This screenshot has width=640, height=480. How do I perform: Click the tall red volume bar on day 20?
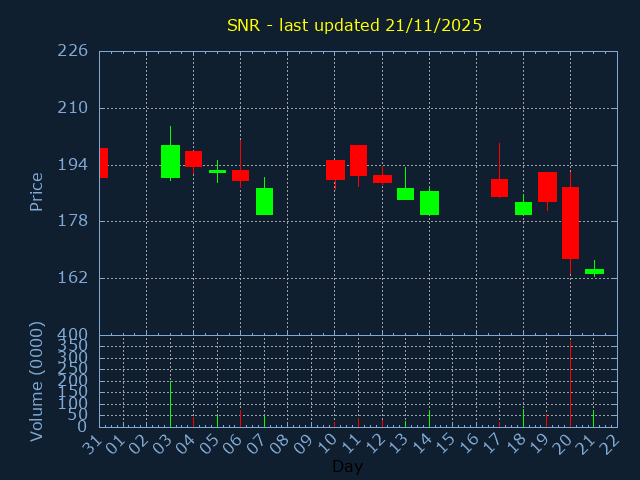pos(570,385)
